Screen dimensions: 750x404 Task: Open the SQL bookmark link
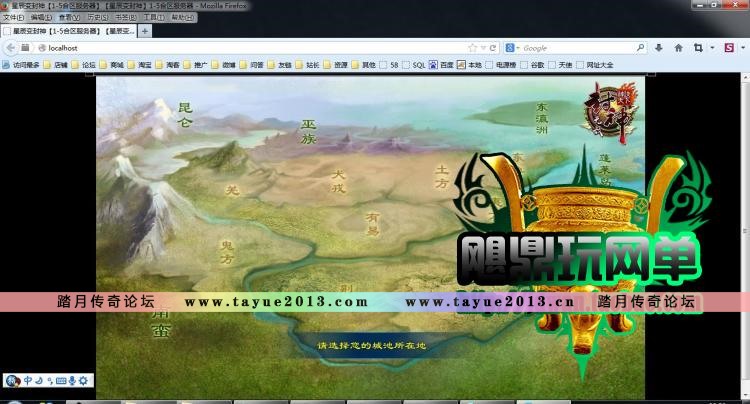tap(414, 65)
